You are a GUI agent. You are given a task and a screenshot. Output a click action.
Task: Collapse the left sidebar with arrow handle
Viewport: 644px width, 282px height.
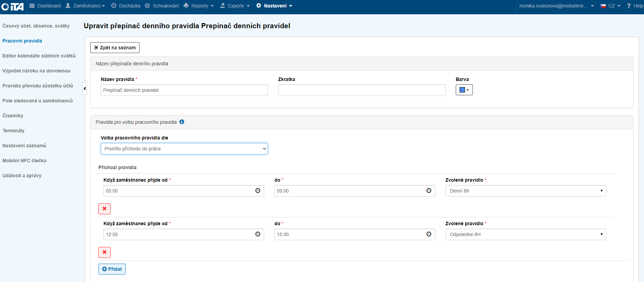pos(85,88)
